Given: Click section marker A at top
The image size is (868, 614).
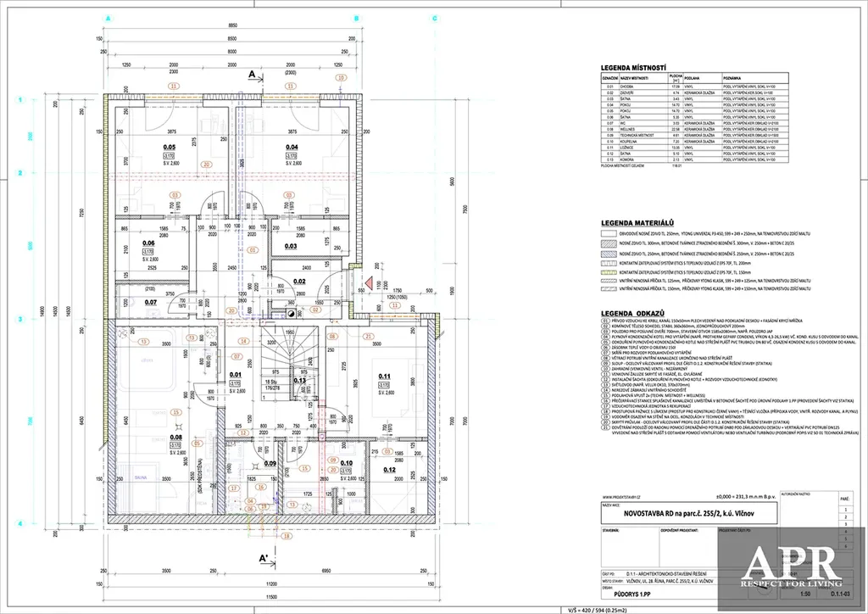Looking at the screenshot, I should tap(251, 75).
